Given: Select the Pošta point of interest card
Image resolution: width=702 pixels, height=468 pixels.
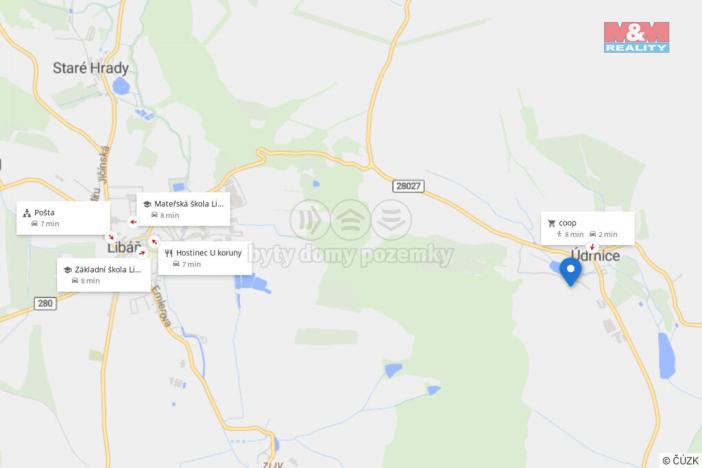Looking at the screenshot, I should 63,218.
